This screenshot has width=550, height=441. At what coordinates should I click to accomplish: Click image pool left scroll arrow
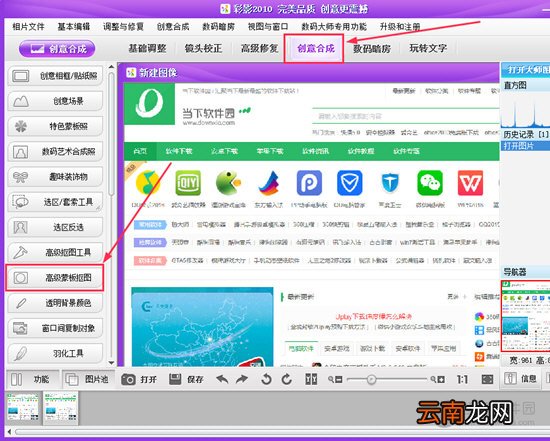[9, 432]
